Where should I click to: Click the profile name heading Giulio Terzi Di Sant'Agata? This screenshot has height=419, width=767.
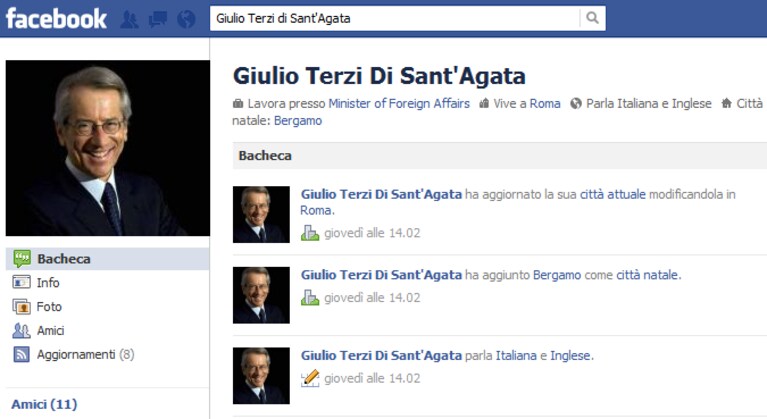pyautogui.click(x=379, y=76)
